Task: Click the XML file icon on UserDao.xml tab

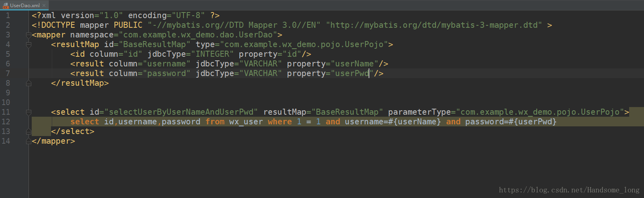Action: (x=6, y=5)
